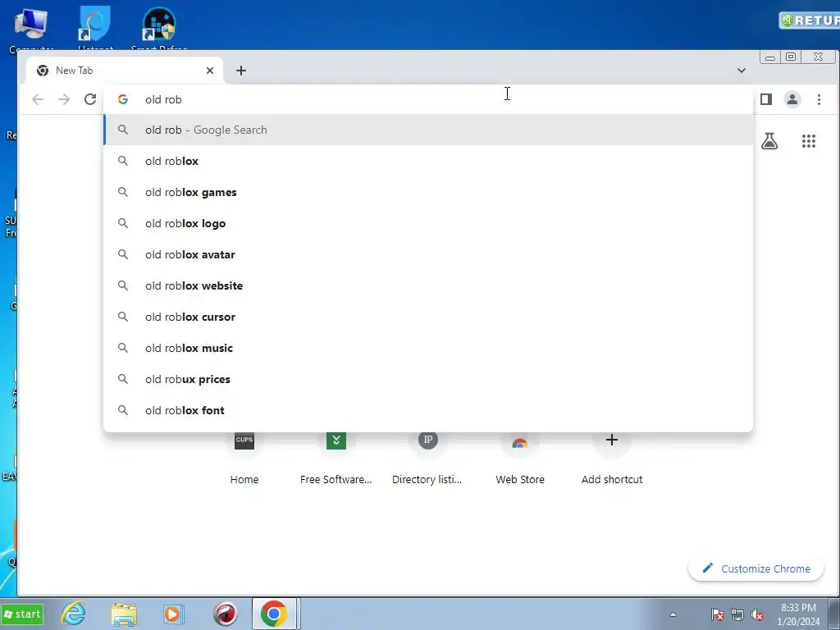
Task: Open Windows Media Player from taskbar
Action: (x=173, y=614)
